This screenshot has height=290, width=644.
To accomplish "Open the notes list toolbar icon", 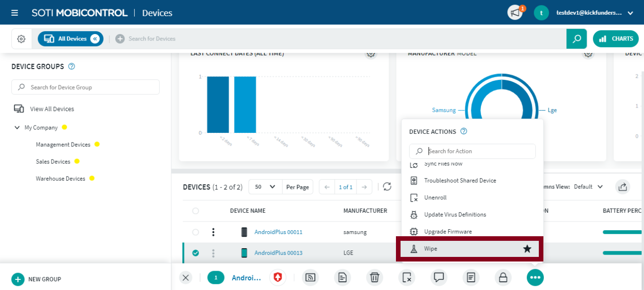I will coord(471,277).
